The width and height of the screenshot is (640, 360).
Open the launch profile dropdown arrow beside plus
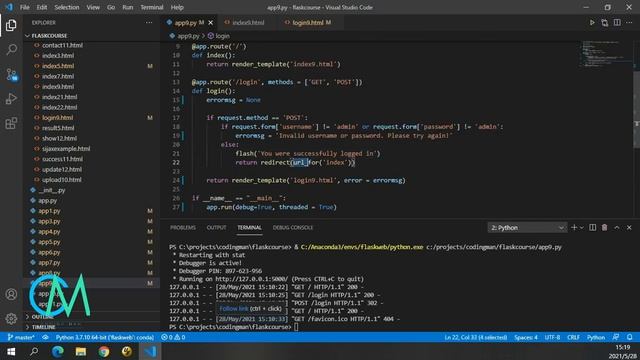pyautogui.click(x=582, y=227)
